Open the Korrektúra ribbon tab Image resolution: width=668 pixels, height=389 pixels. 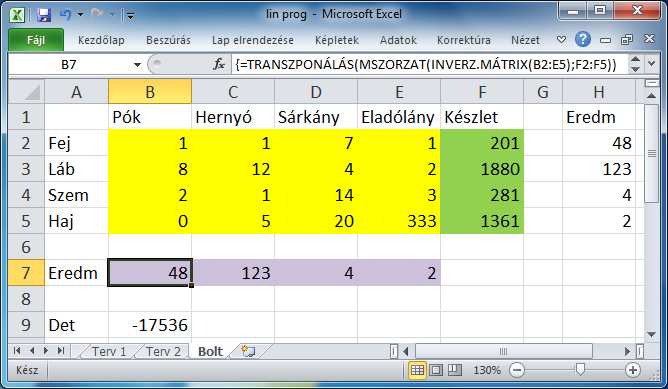point(464,40)
